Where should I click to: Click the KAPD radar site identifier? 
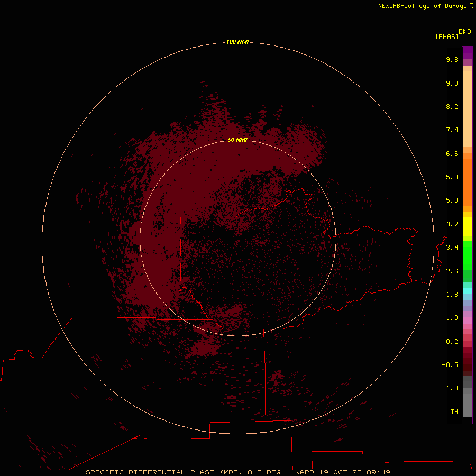click(305, 472)
